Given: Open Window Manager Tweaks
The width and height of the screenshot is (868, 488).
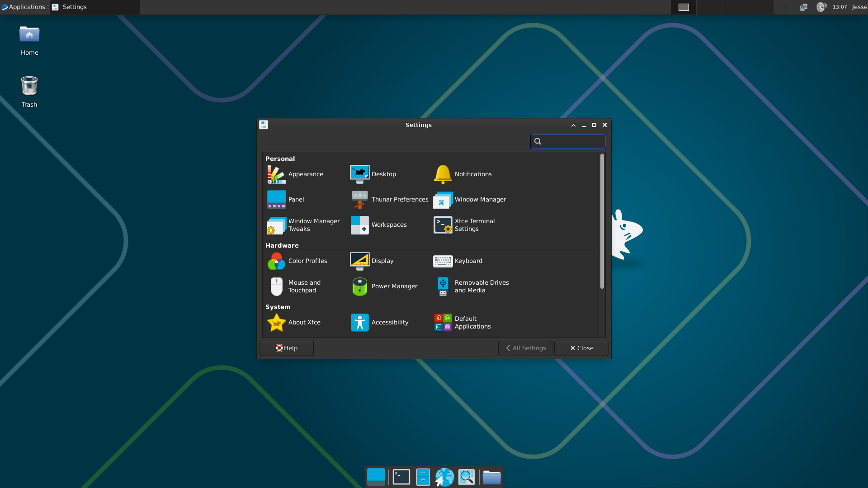Looking at the screenshot, I should (x=303, y=225).
